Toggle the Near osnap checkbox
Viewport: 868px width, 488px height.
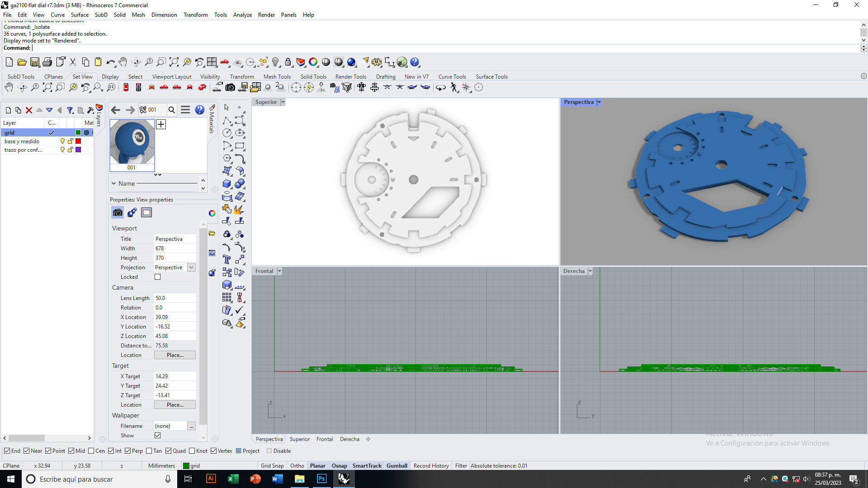coord(27,450)
